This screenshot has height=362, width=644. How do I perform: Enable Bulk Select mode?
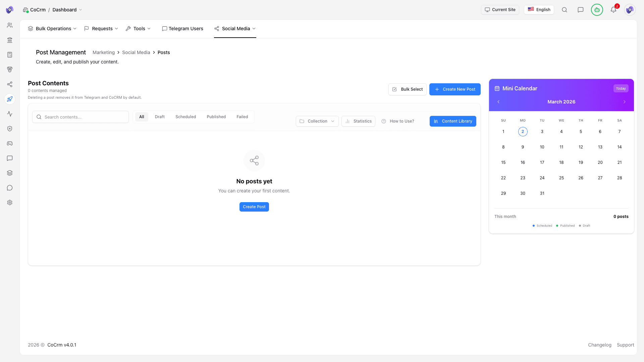(x=407, y=89)
